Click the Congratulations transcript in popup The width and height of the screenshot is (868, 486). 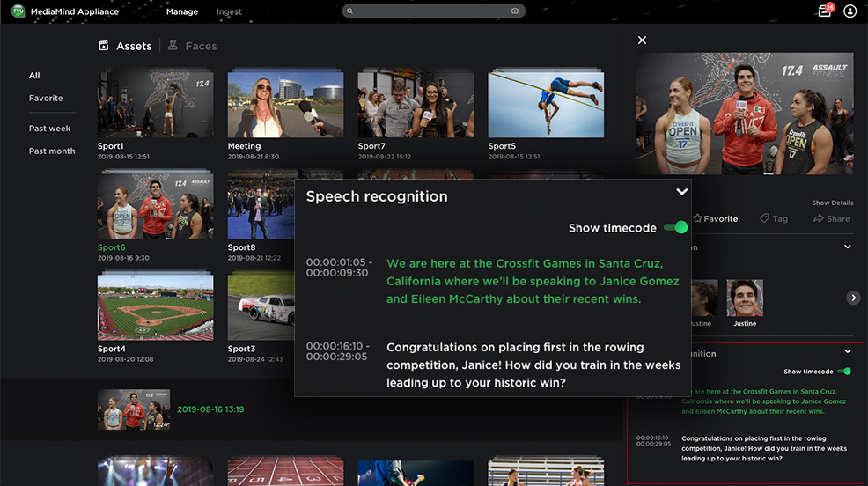point(533,364)
